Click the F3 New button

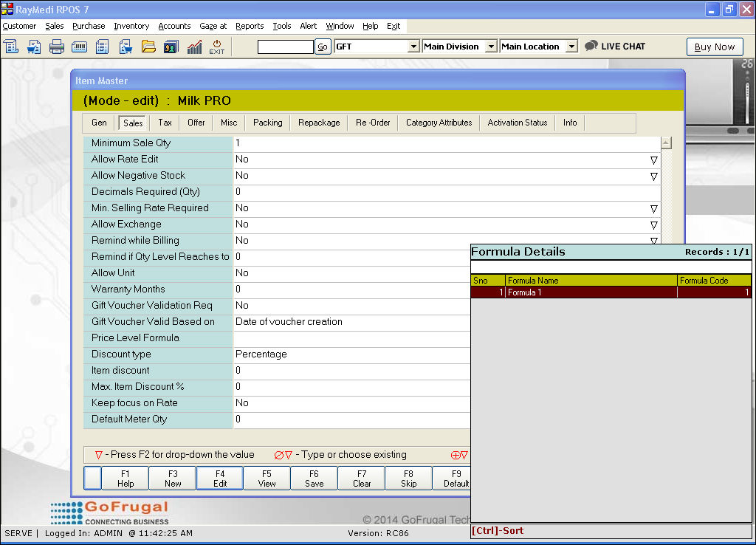(173, 479)
